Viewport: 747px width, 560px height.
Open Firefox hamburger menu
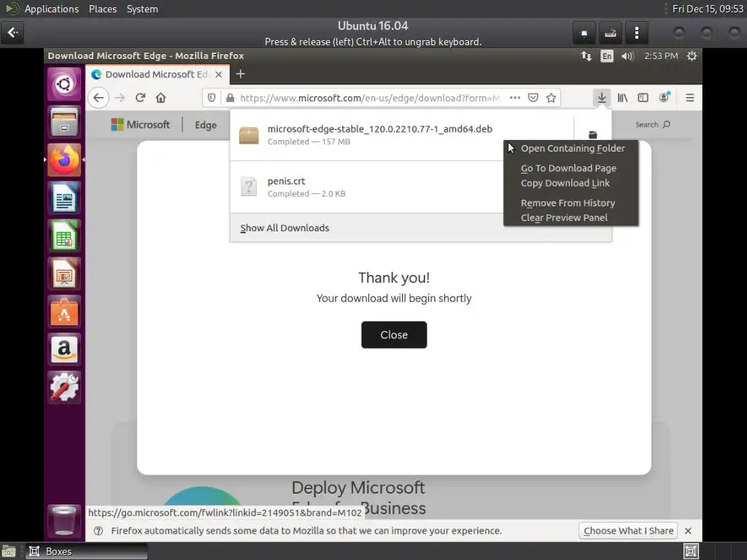click(x=690, y=98)
